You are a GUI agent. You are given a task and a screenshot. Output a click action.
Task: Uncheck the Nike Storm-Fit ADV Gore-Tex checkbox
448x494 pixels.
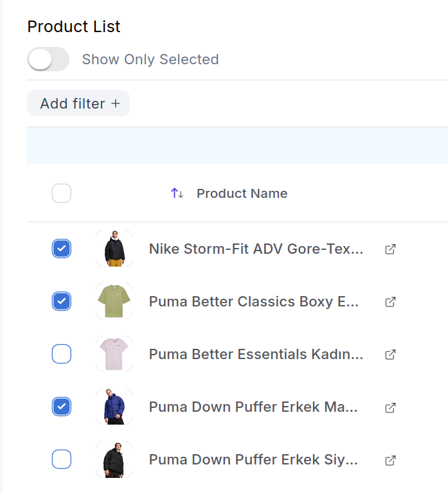point(62,249)
